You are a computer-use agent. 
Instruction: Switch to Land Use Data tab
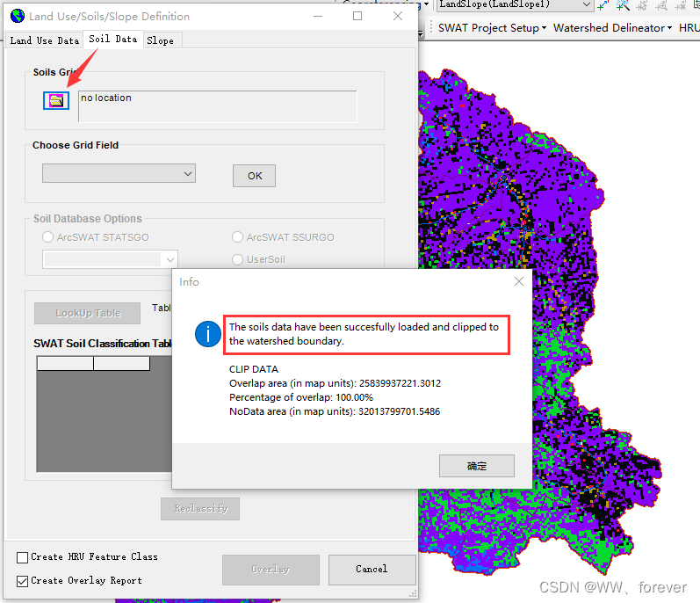tap(44, 40)
